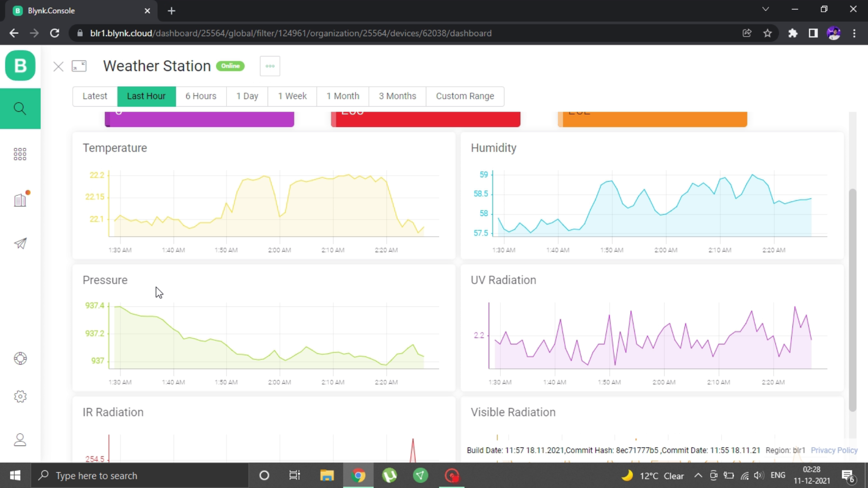Open the volume icon in system tray
Viewport: 868px width, 488px height.
759,475
